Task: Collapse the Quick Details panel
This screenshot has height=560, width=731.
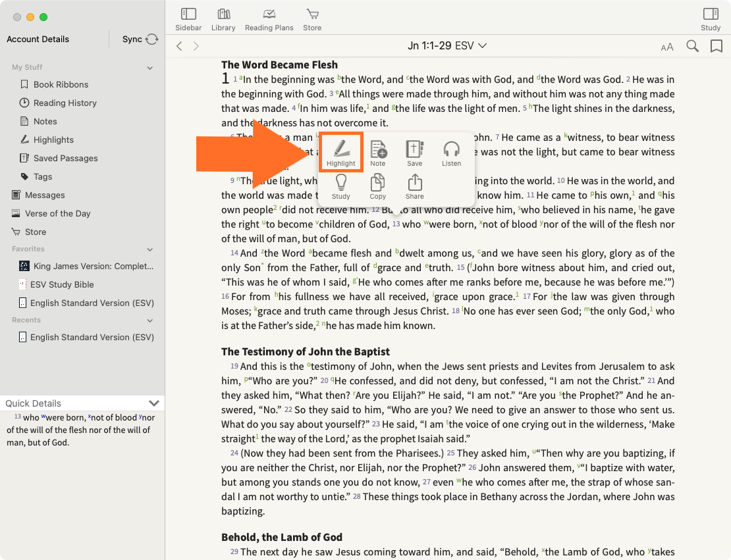Action: pyautogui.click(x=154, y=403)
